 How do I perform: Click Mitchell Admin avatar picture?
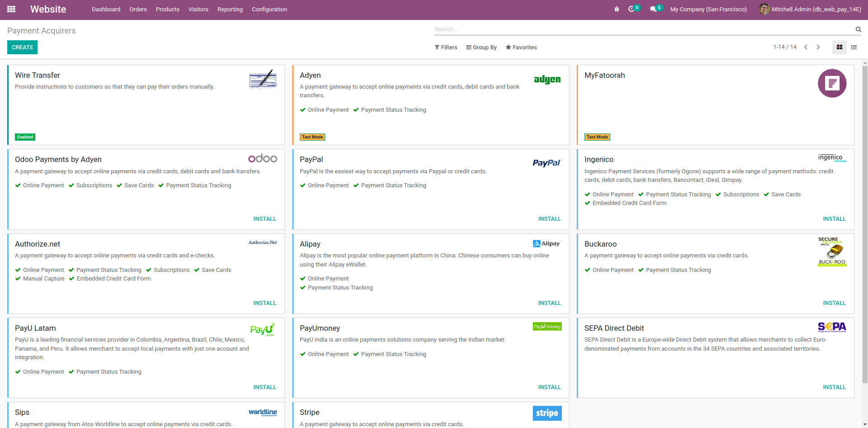[764, 9]
